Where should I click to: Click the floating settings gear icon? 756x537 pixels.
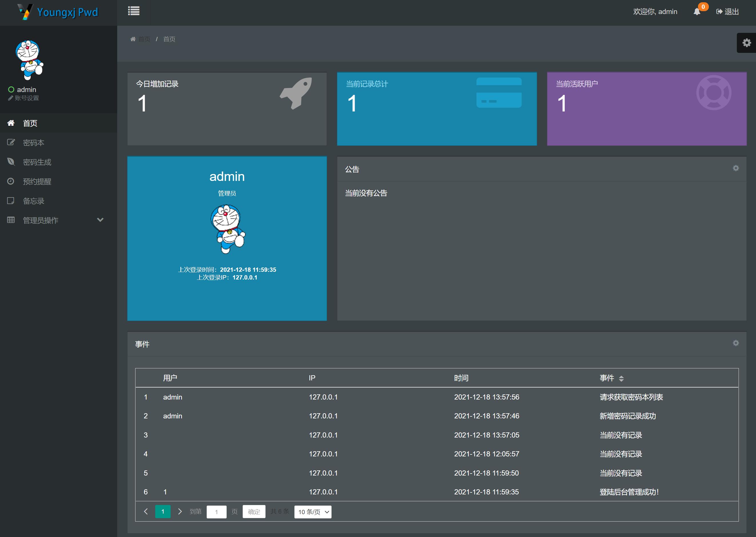[x=746, y=43]
